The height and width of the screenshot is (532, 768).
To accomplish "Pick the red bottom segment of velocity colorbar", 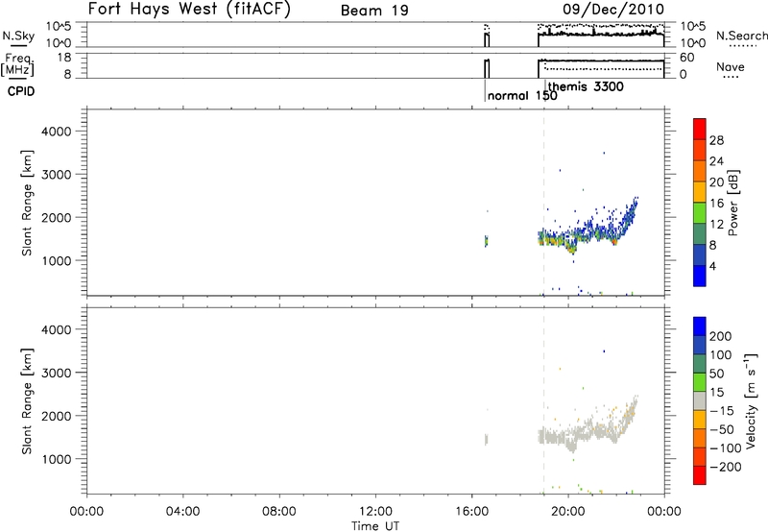I will 700,475.
